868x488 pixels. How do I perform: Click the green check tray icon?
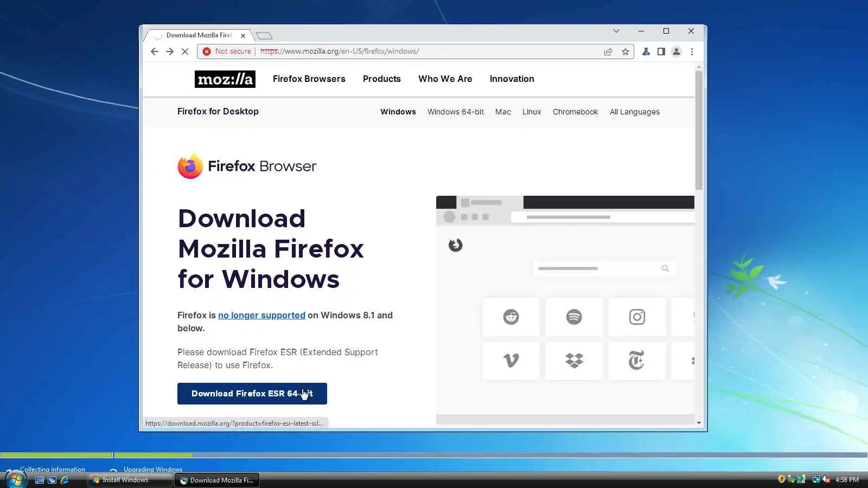792,479
